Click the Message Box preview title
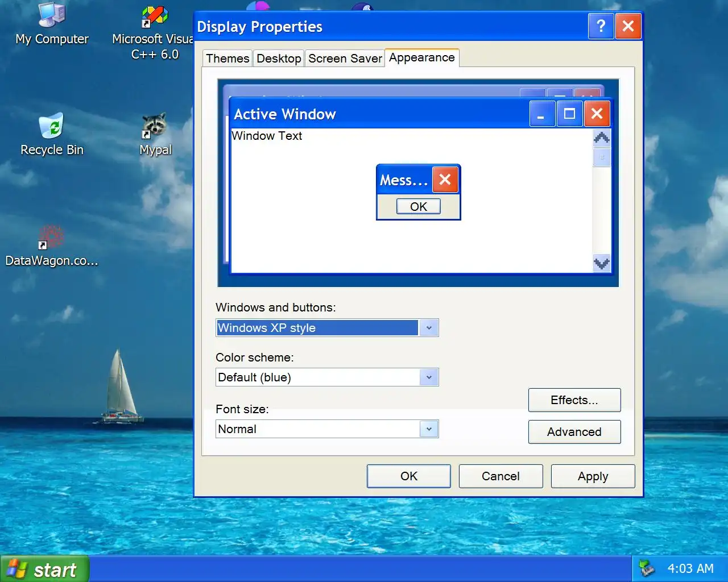Screen dimensions: 728x582 pyautogui.click(x=404, y=180)
